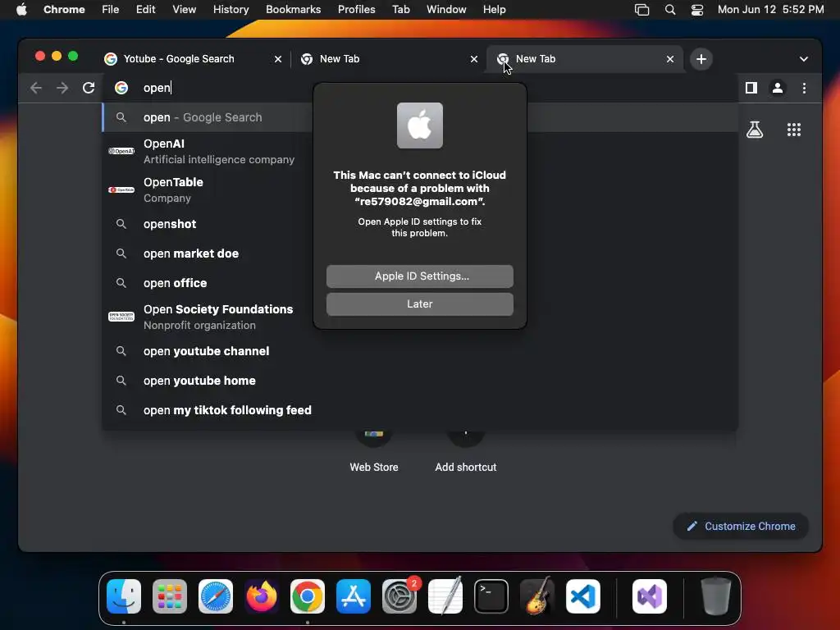Open Visual Studio from the Dock
The width and height of the screenshot is (840, 630).
point(650,596)
